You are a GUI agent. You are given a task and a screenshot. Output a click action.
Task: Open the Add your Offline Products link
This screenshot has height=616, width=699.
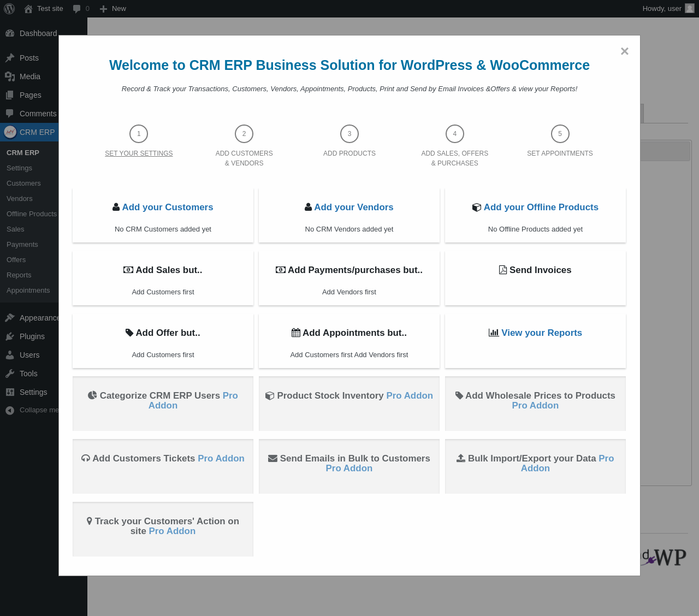click(541, 207)
